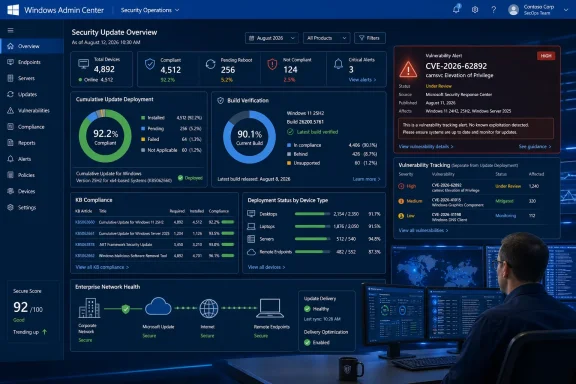Expand the August 2026 date dropdown
The height and width of the screenshot is (384, 576).
point(272,38)
